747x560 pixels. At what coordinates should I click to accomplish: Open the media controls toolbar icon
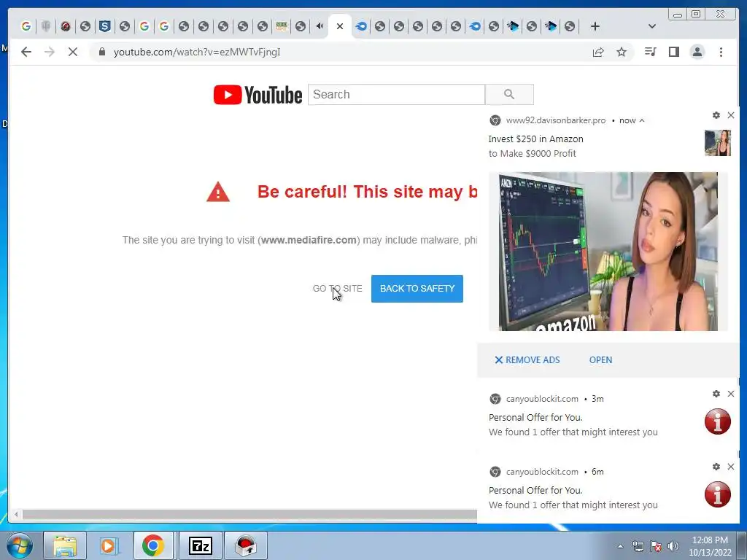coord(650,52)
